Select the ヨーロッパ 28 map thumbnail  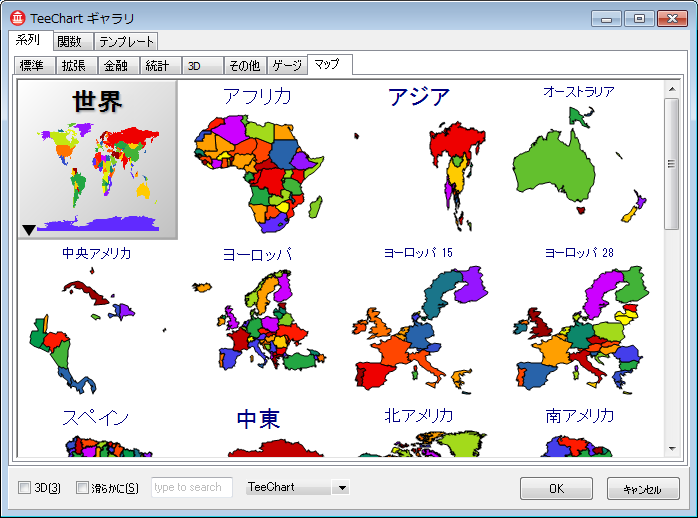point(579,320)
